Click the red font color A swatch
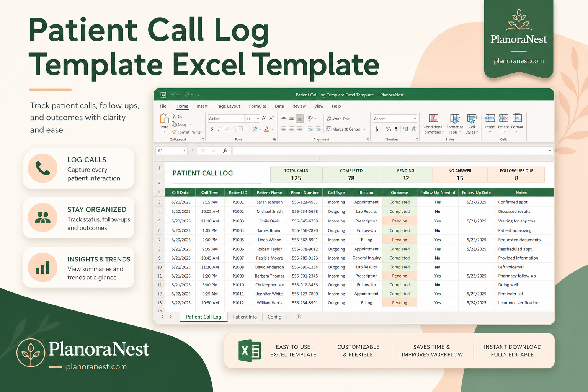The height and width of the screenshot is (392, 588). [267, 129]
